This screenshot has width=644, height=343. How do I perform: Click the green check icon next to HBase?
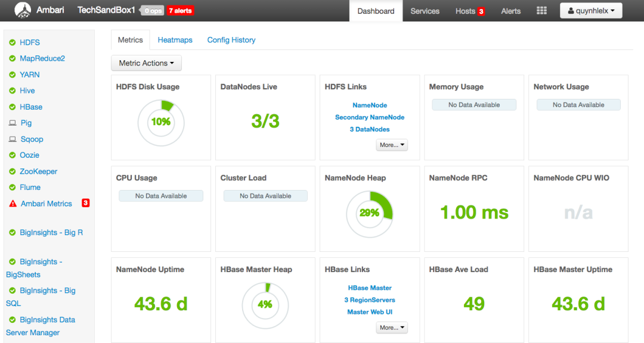[13, 107]
